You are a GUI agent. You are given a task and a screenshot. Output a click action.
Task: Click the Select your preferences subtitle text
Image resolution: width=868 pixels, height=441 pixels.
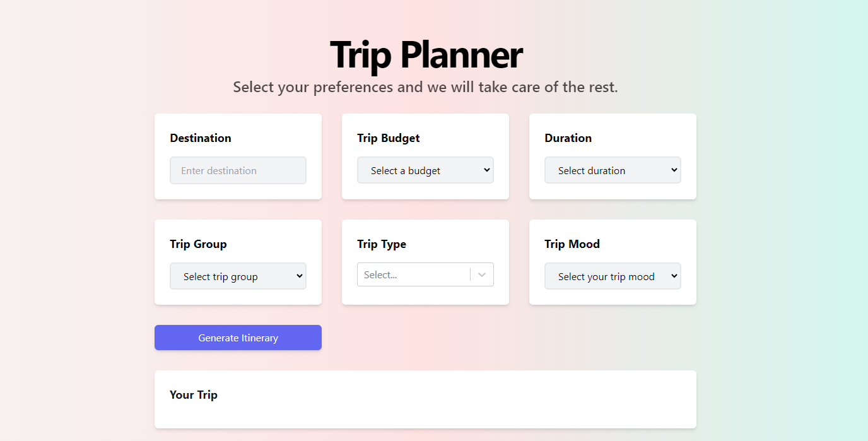tap(425, 87)
